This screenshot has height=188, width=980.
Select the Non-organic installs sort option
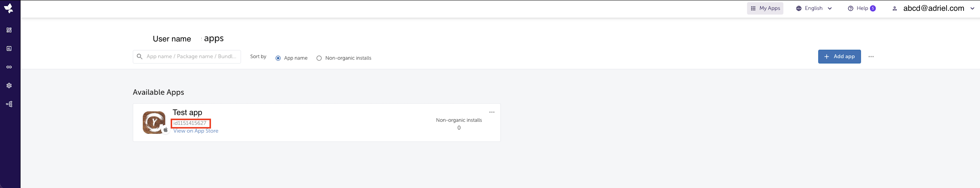point(343,58)
